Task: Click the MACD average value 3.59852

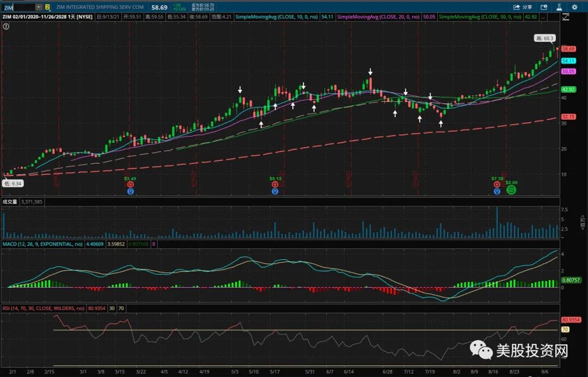Action: [117, 244]
